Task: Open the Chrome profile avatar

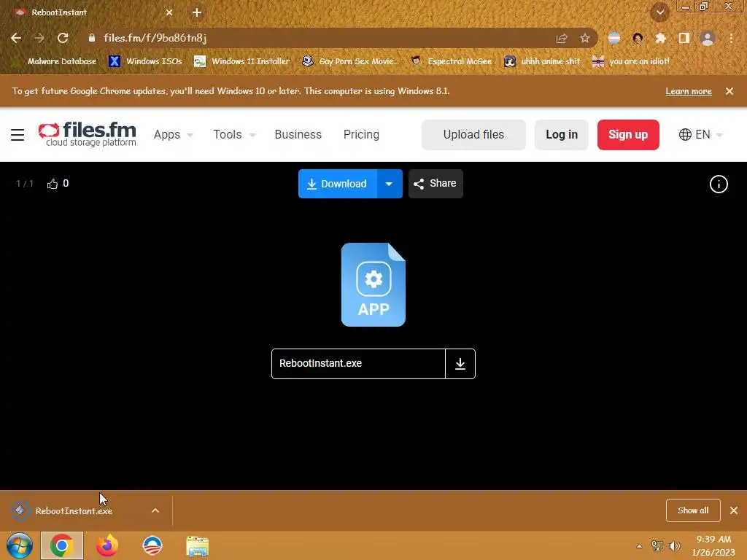Action: coord(708,38)
